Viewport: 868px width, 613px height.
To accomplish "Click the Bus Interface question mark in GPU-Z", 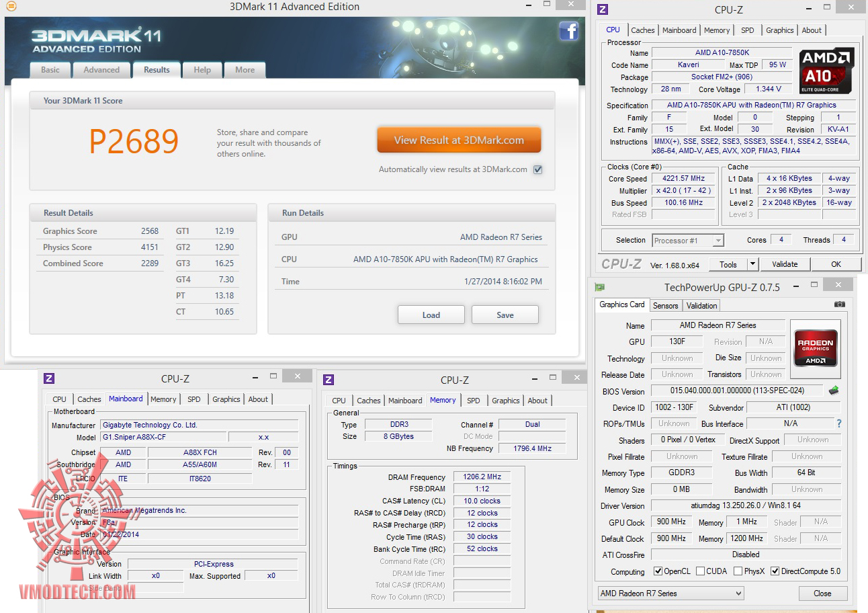I will tap(839, 423).
